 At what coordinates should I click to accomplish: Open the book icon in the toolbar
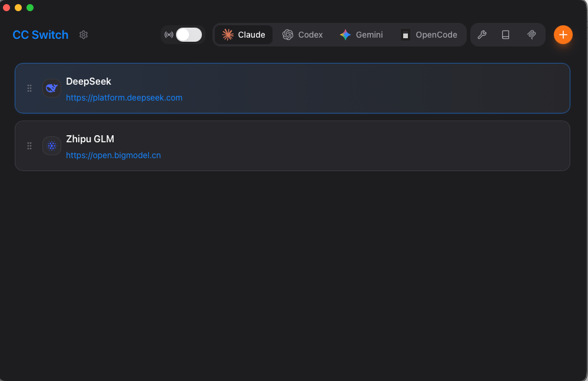(x=506, y=35)
